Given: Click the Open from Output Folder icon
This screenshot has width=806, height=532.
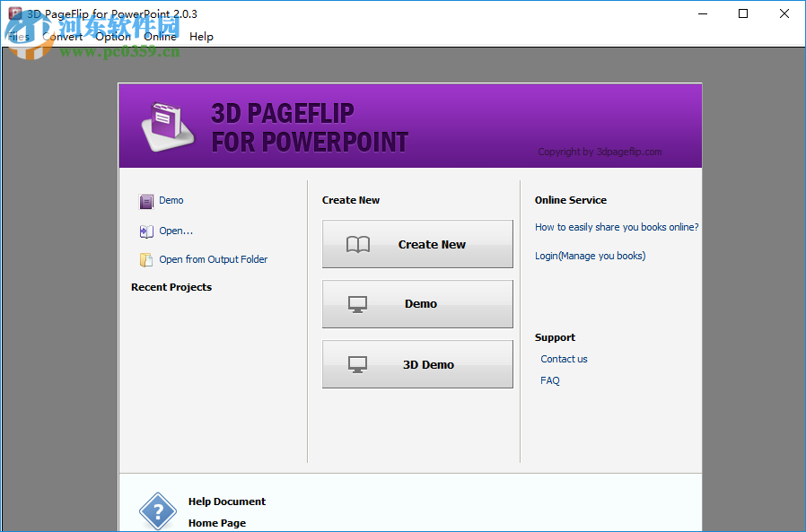Looking at the screenshot, I should [146, 259].
